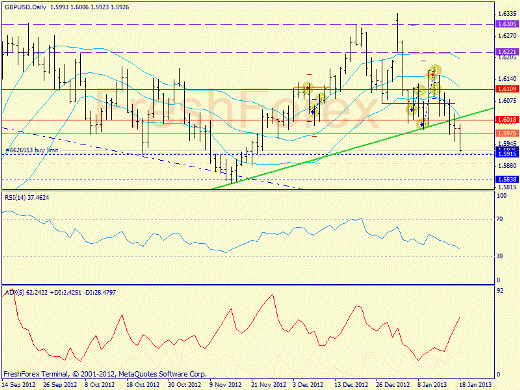Image resolution: width=520 pixels, height=390 pixels.
Task: Click the 1.6335 price scale value
Action: [x=507, y=14]
